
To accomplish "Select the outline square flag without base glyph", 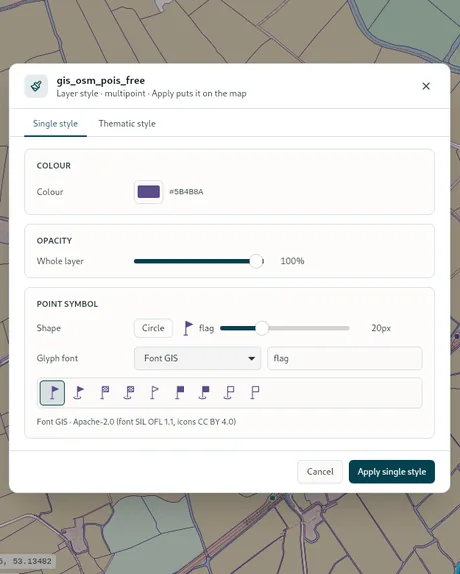I will (255, 393).
